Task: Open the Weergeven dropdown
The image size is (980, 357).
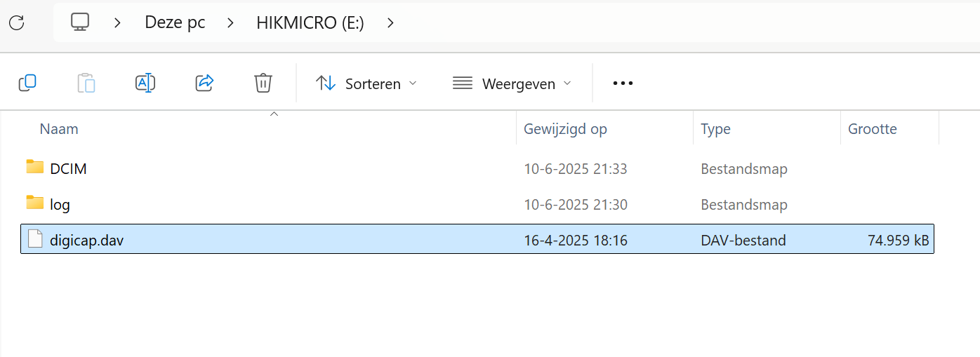Action: coord(512,83)
